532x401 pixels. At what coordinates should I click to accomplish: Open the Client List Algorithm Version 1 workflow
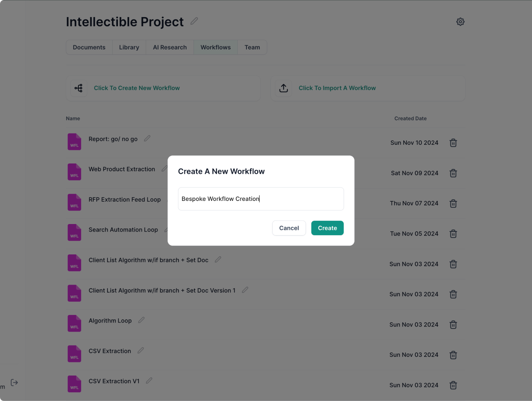[x=162, y=291]
